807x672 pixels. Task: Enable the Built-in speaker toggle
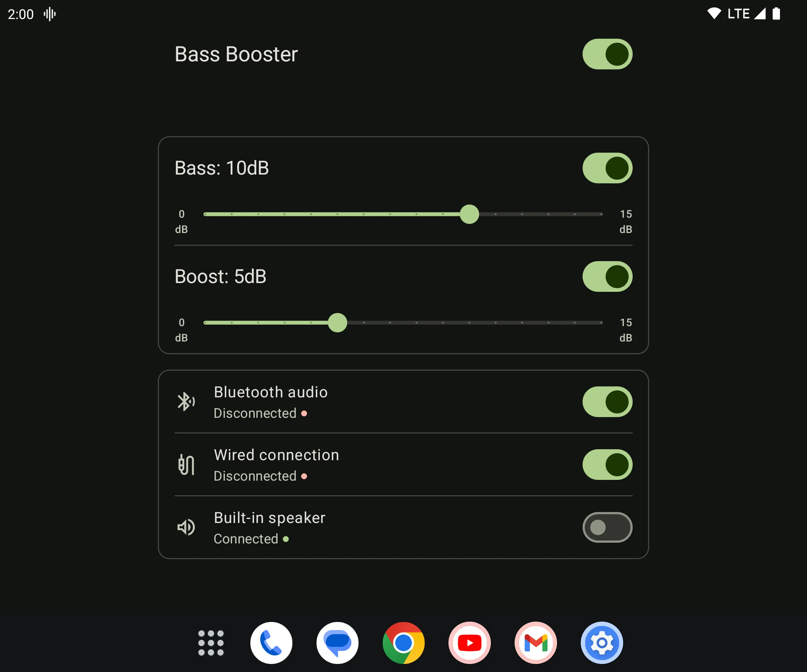click(x=607, y=528)
